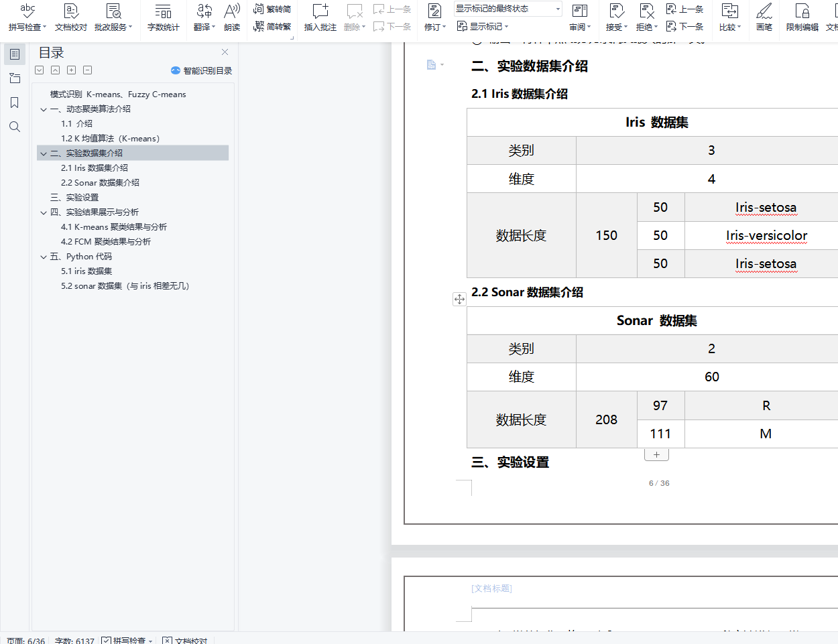Click the 拒绝 reject change icon
838x644 pixels.
(x=646, y=11)
